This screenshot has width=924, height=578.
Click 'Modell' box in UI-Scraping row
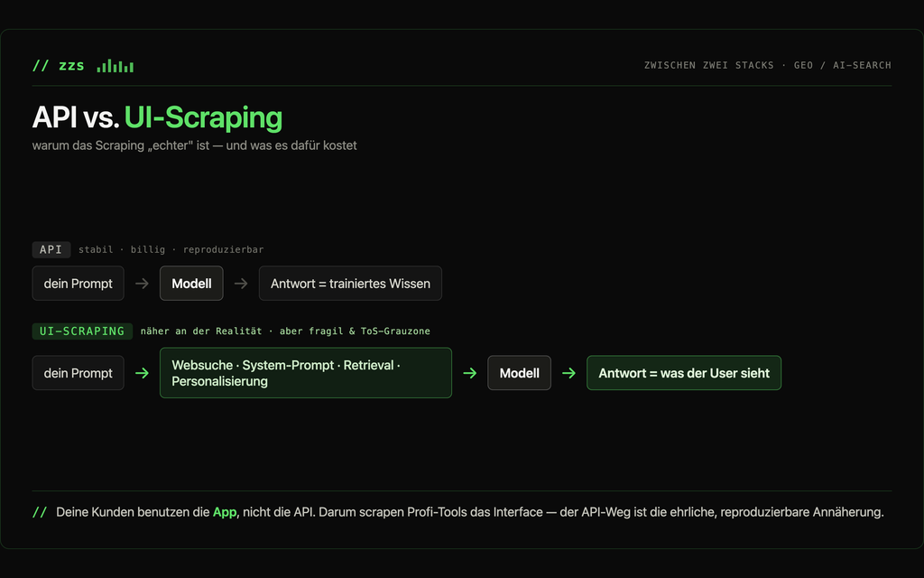coord(519,373)
